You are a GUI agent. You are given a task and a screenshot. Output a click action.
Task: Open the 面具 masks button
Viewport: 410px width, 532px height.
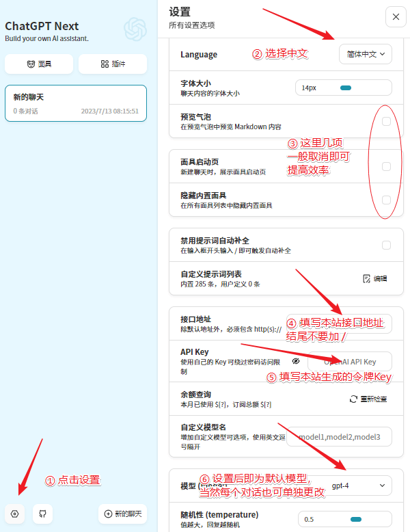tap(39, 64)
